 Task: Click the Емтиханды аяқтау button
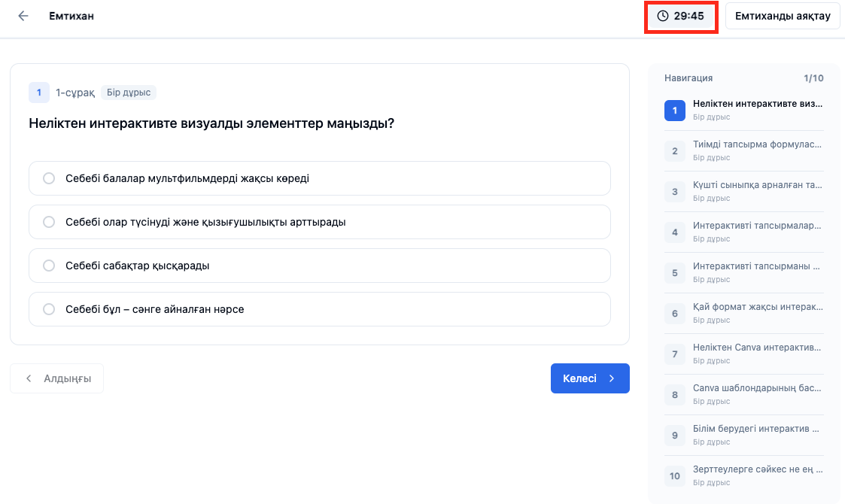783,16
